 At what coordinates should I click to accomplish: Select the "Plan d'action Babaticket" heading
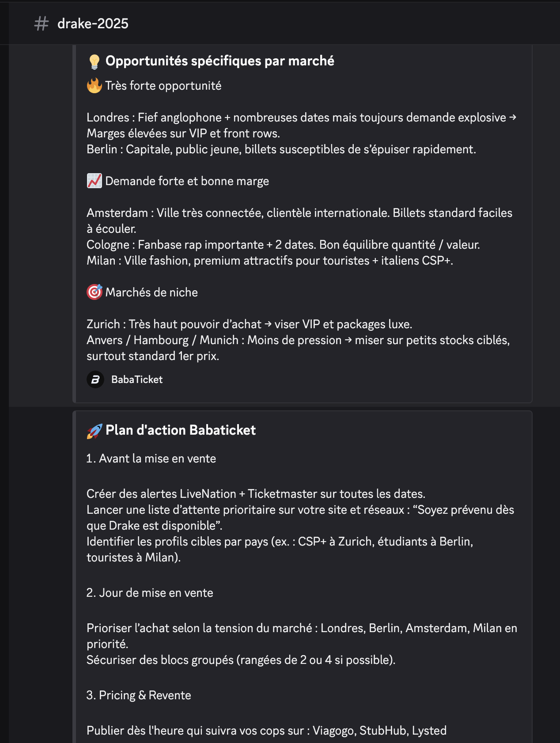coord(181,430)
